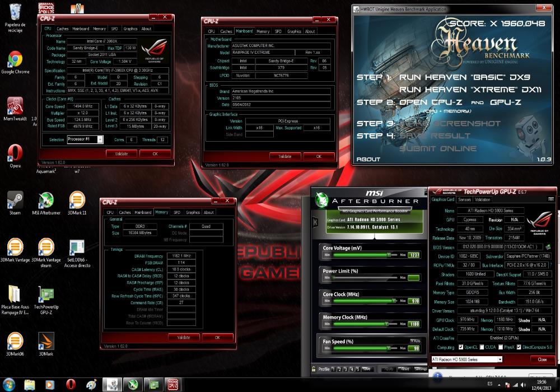Select the MSI Afterburner desktop shortcut
The image size is (560, 392).
(x=46, y=203)
